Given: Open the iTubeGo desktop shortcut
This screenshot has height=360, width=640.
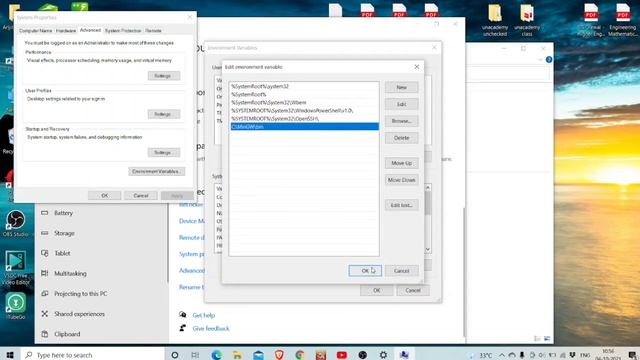Looking at the screenshot, I should click(16, 306).
